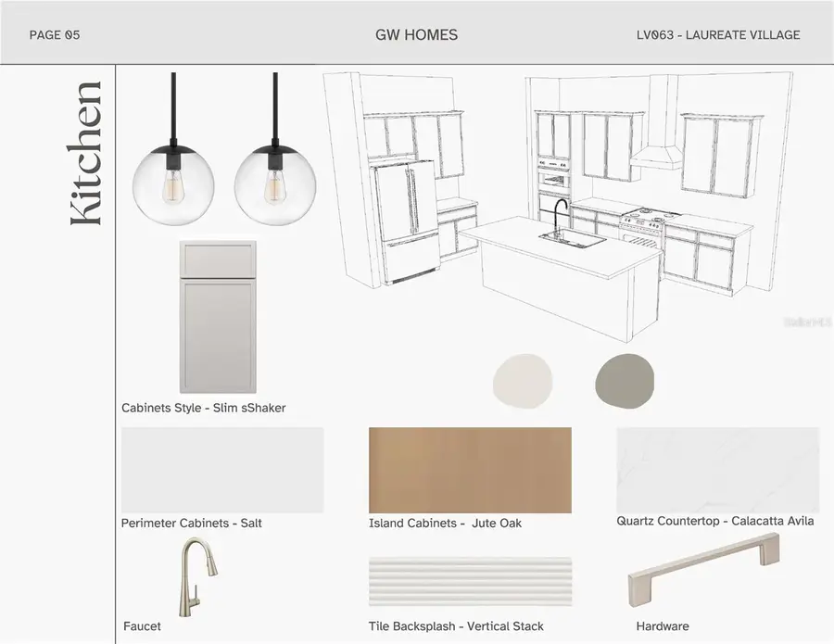Click the left globe pendant light

(x=173, y=184)
